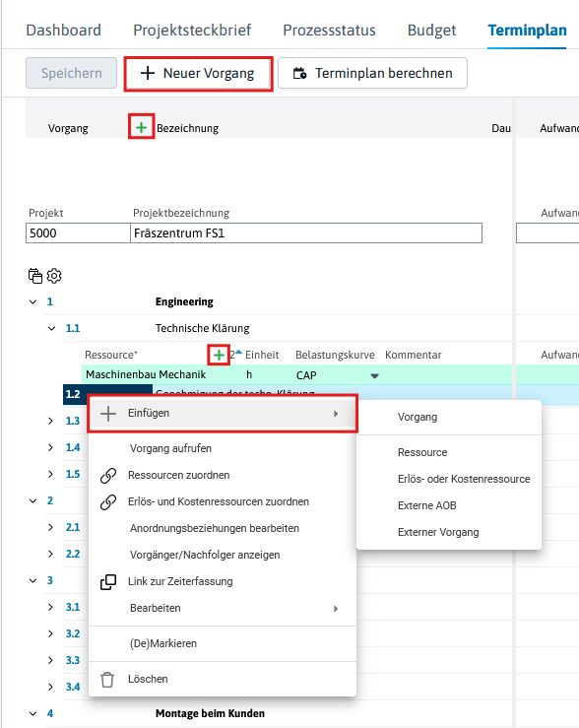Click green plus icon beside Bezeichnung header
This screenshot has width=579, height=728.
coord(141,127)
